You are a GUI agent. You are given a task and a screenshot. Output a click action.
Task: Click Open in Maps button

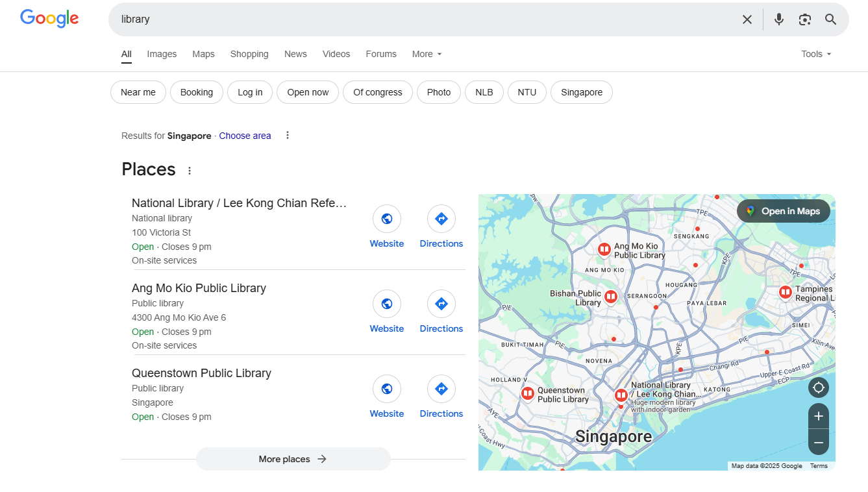coord(784,211)
